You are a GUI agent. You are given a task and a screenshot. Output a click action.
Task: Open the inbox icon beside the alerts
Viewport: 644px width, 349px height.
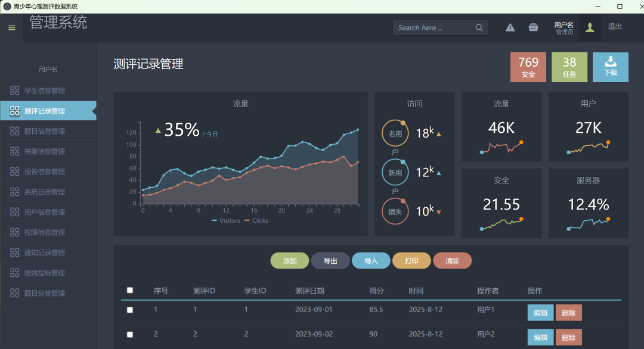coord(534,27)
